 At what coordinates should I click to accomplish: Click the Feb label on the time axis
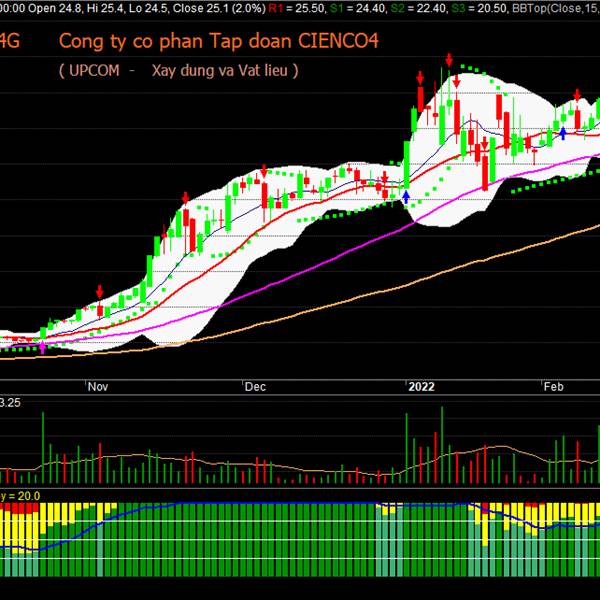pyautogui.click(x=554, y=386)
